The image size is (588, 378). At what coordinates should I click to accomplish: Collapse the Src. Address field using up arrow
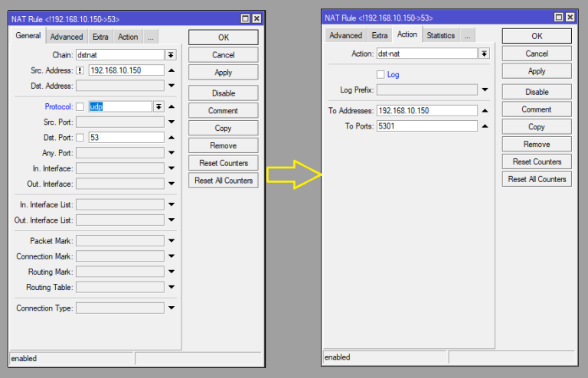pyautogui.click(x=171, y=70)
